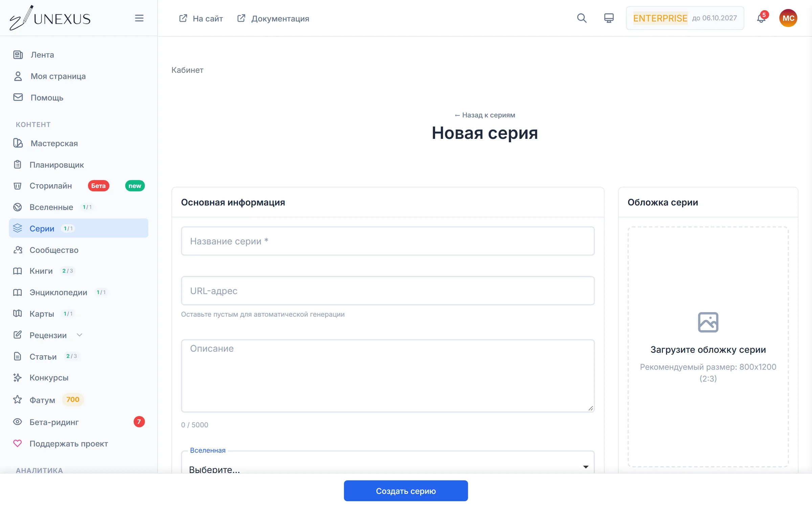Click the Бета-ридинг 7 counter badge
The height and width of the screenshot is (508, 812).
139,422
